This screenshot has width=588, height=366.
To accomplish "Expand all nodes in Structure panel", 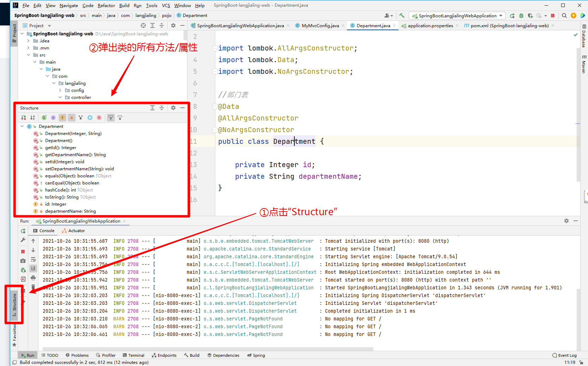I will (x=152, y=108).
